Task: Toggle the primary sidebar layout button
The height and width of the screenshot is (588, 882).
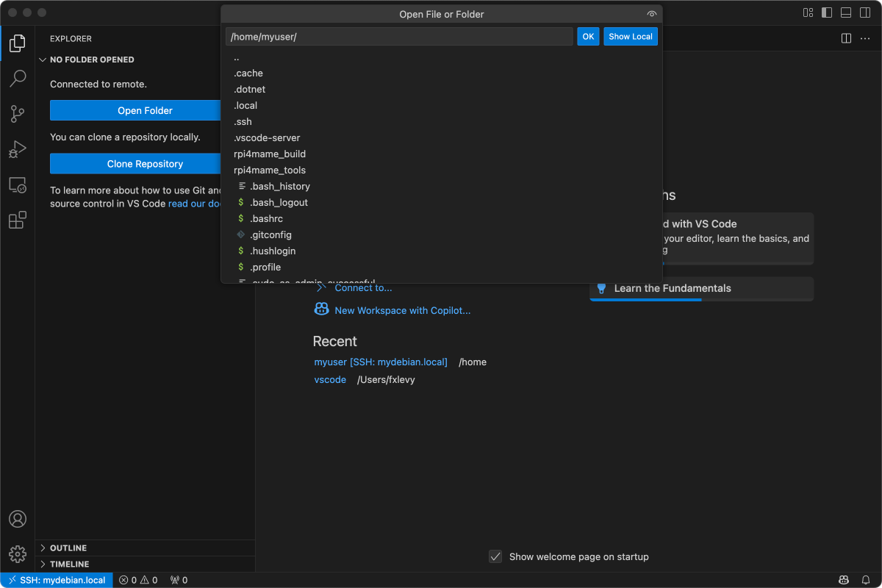Action: 827,12
